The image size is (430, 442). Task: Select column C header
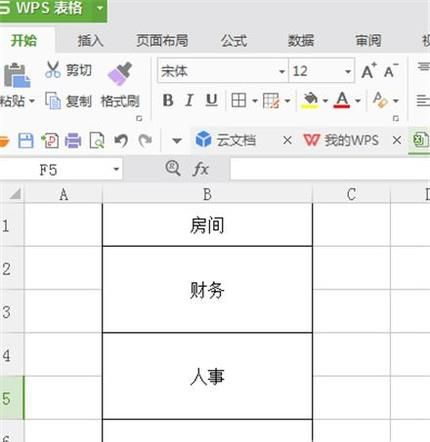pyautogui.click(x=351, y=194)
